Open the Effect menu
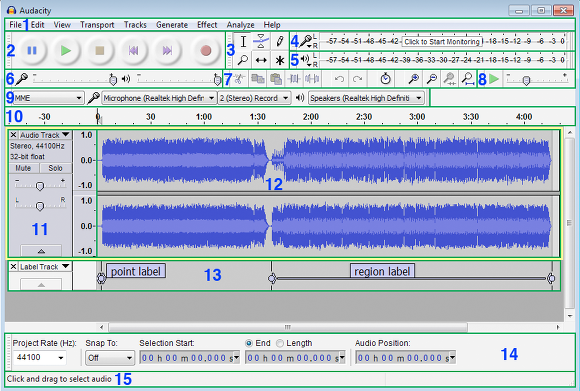This screenshot has height=391, width=580. 207,25
